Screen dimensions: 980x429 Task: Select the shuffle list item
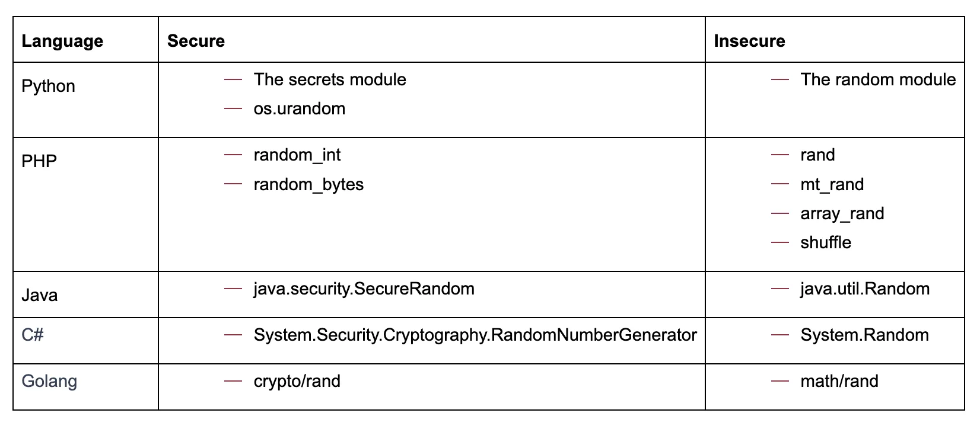825,243
